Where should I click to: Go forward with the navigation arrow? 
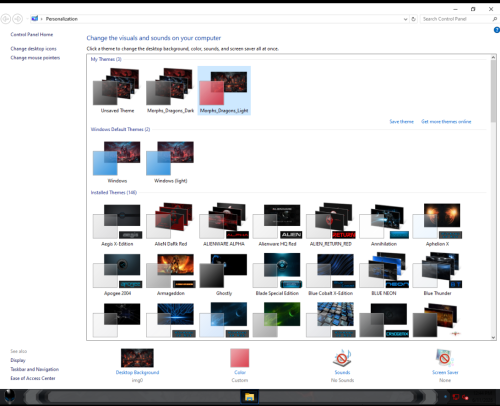point(18,19)
